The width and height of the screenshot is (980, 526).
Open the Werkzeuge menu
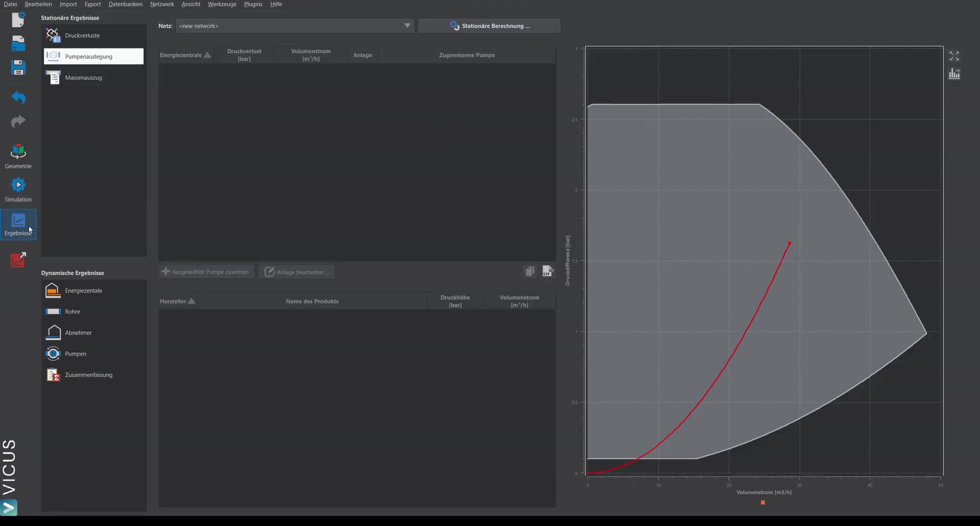(222, 4)
